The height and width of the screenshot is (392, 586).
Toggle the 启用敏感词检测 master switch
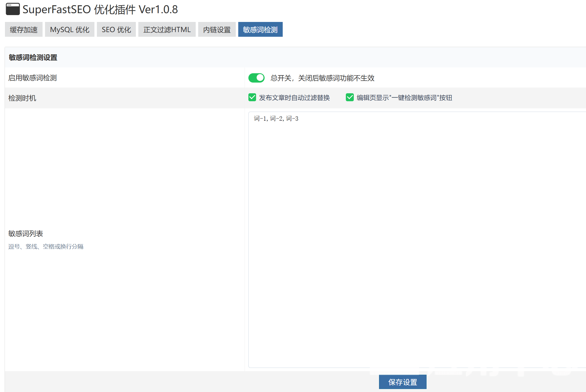(x=256, y=78)
